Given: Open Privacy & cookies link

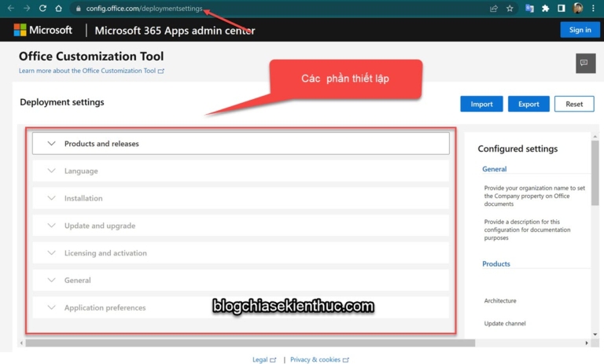Looking at the screenshot, I should pos(319,359).
